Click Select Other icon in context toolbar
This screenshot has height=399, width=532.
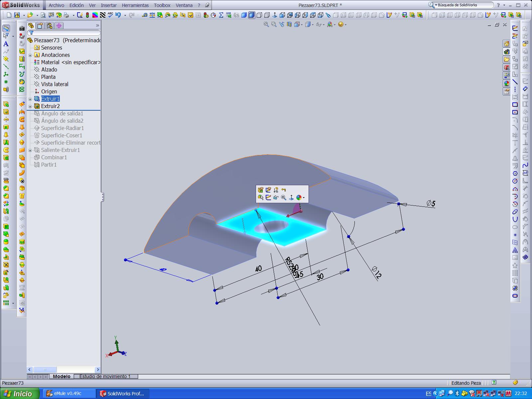coord(261,198)
